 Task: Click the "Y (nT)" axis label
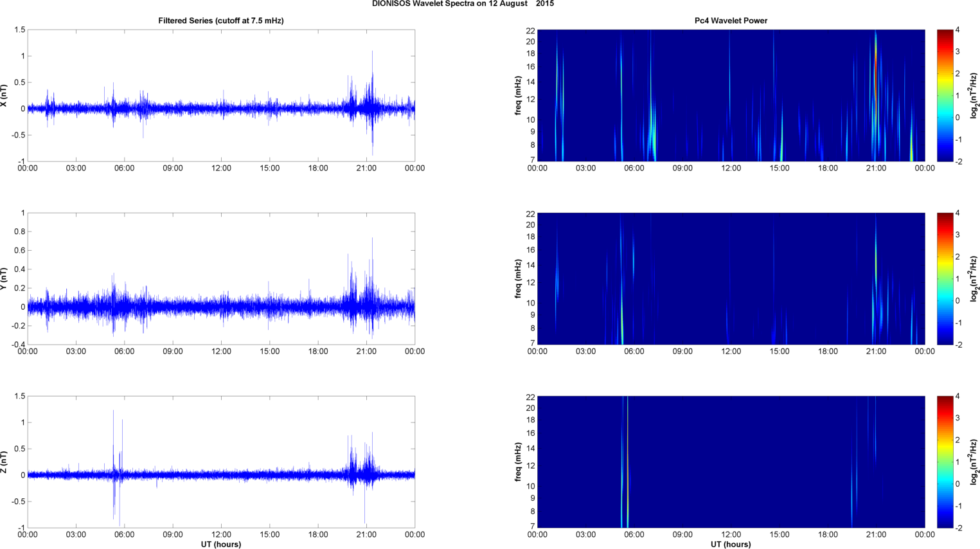(4, 279)
